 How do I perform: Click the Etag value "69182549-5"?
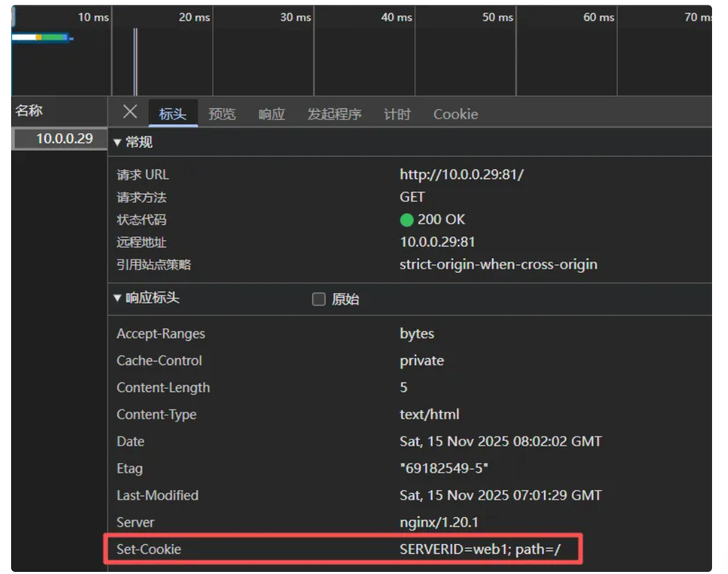click(443, 469)
